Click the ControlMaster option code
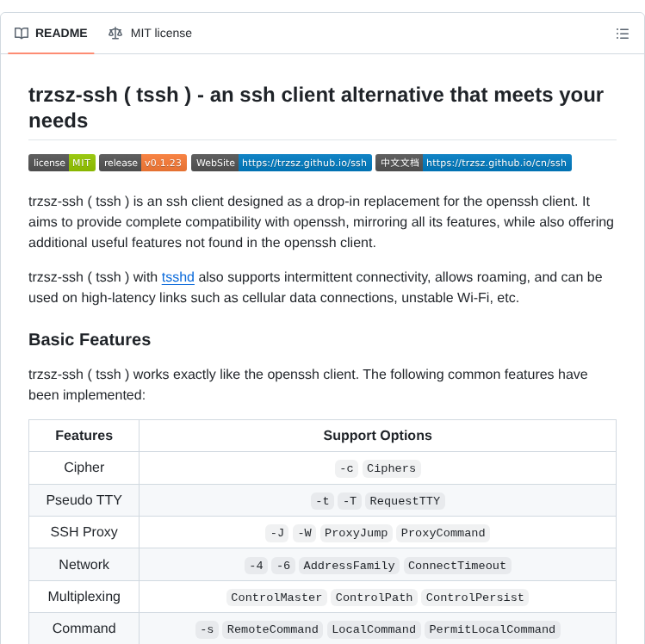Image resolution: width=645 pixels, height=644 pixels. click(x=276, y=598)
